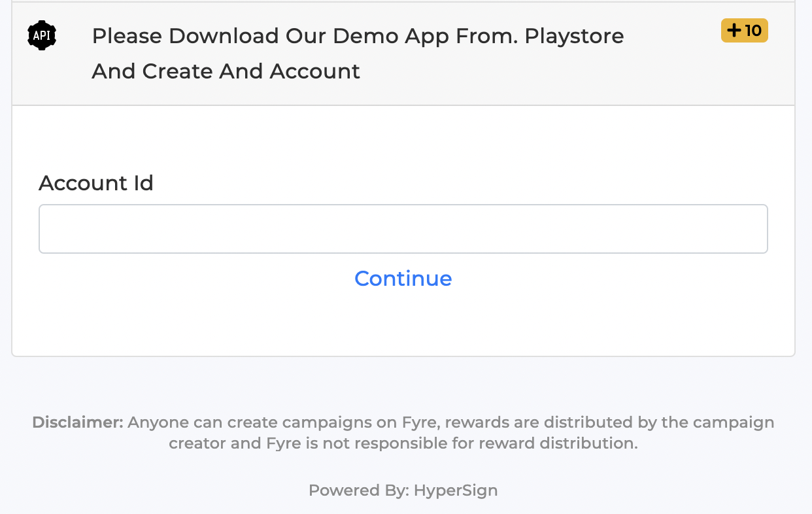This screenshot has width=812, height=514.
Task: Focus the Account Id input field
Action: pyautogui.click(x=403, y=229)
